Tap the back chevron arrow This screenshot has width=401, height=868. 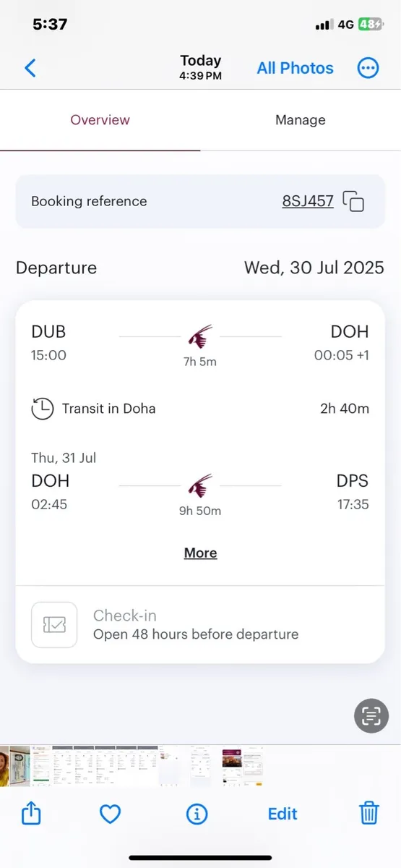pyautogui.click(x=30, y=68)
